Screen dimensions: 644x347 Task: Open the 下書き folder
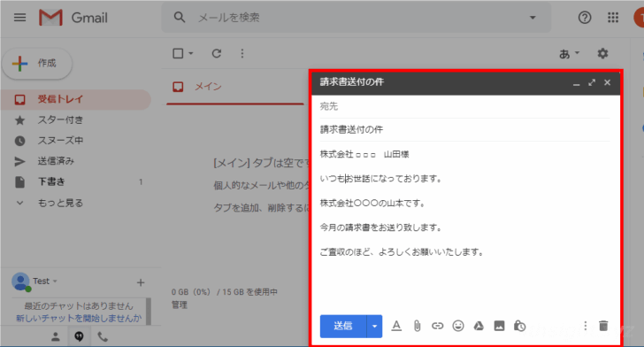(x=76, y=181)
